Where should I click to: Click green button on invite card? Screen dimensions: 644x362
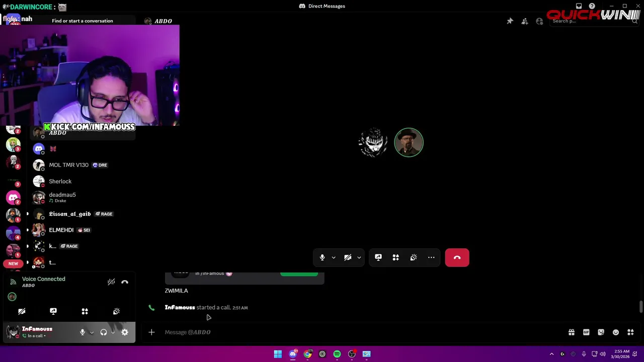[299, 274]
